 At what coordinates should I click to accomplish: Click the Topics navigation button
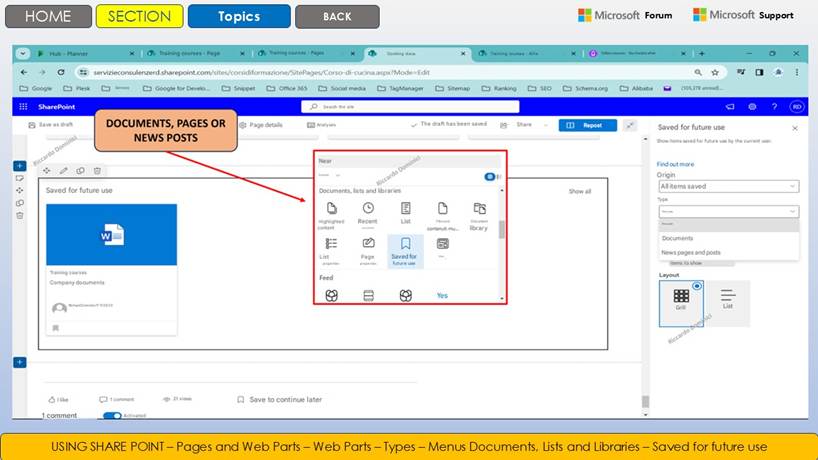[x=239, y=16]
